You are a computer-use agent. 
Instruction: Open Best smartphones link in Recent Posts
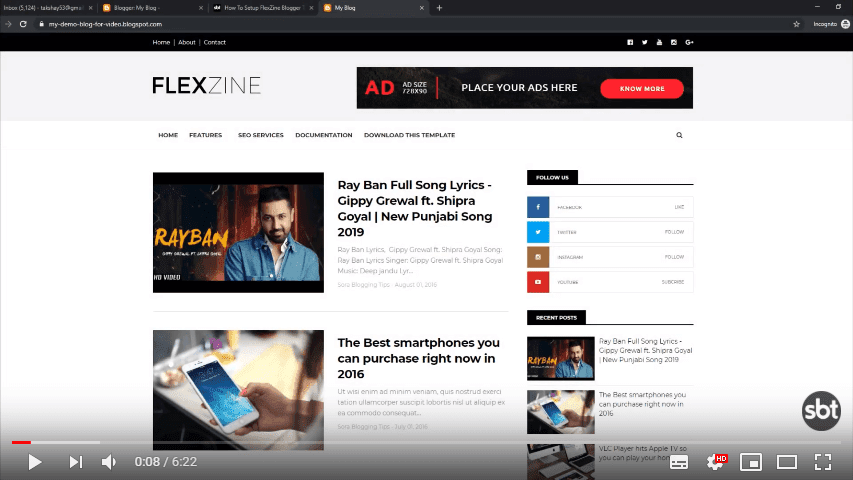642,404
